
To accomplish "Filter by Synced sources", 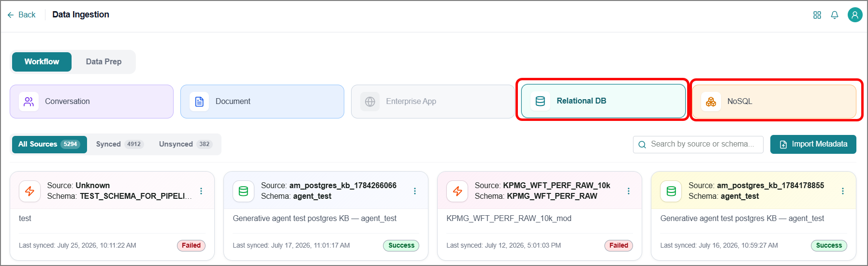I will pos(119,144).
